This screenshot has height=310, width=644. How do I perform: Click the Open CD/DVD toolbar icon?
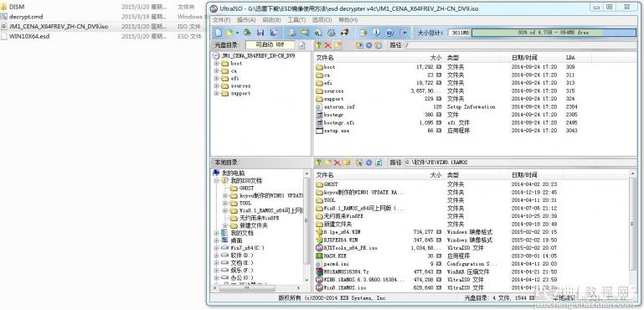click(247, 33)
